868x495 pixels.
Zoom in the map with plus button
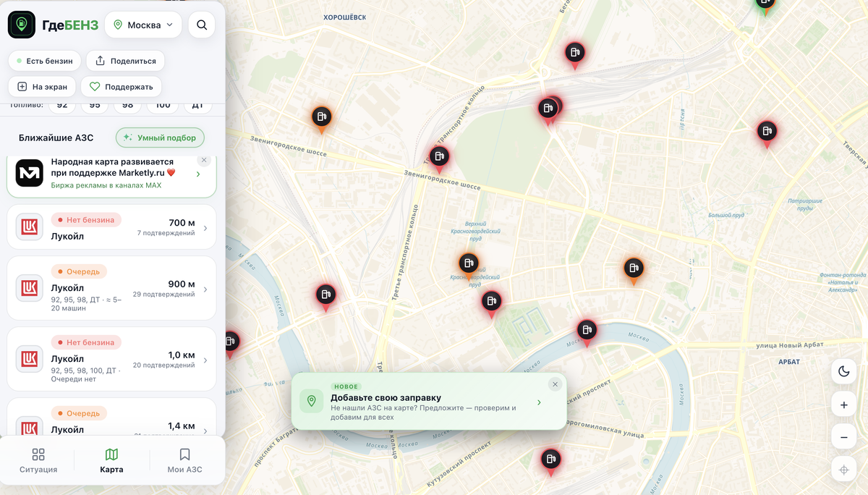(x=843, y=405)
